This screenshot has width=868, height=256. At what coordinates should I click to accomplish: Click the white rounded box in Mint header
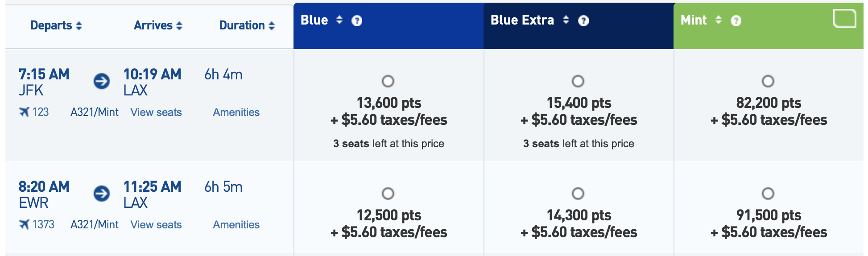(x=845, y=18)
